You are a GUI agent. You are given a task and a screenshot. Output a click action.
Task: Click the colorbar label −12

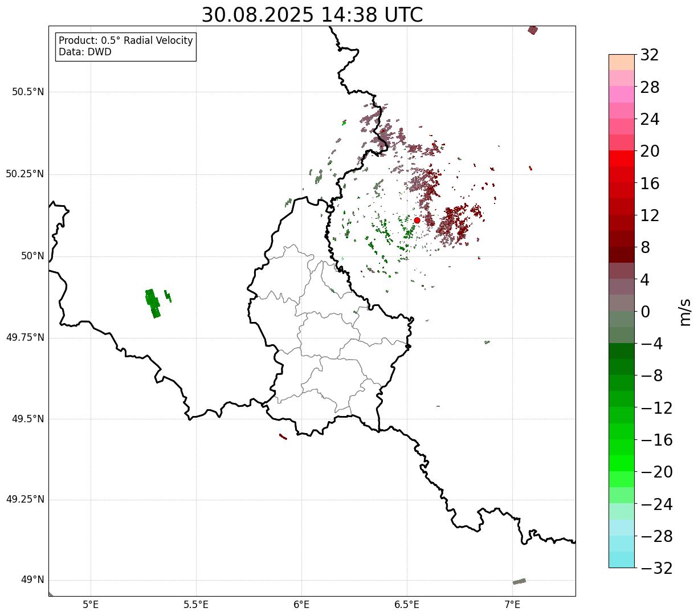pos(656,408)
